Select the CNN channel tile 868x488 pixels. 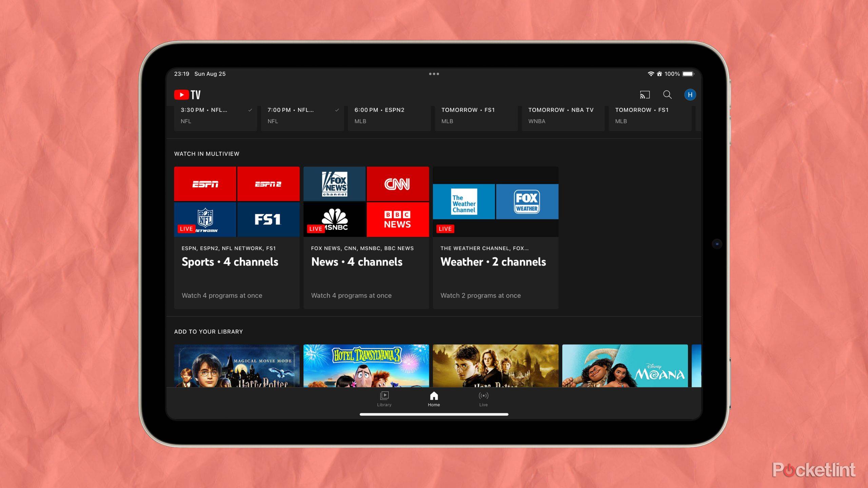397,183
